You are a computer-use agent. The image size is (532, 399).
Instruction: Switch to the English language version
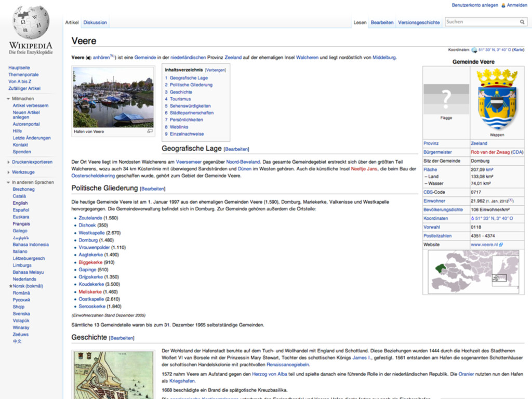(x=20, y=203)
